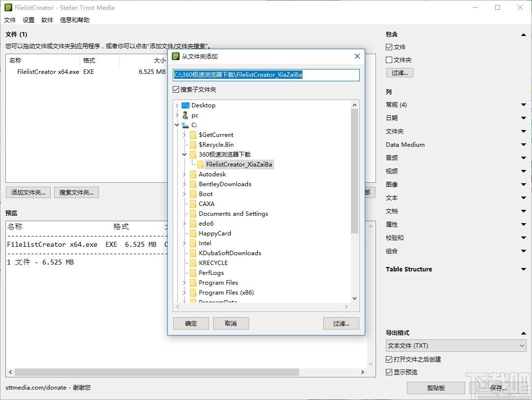Click the 添加文件夹... button
The height and width of the screenshot is (400, 532).
[x=28, y=192]
